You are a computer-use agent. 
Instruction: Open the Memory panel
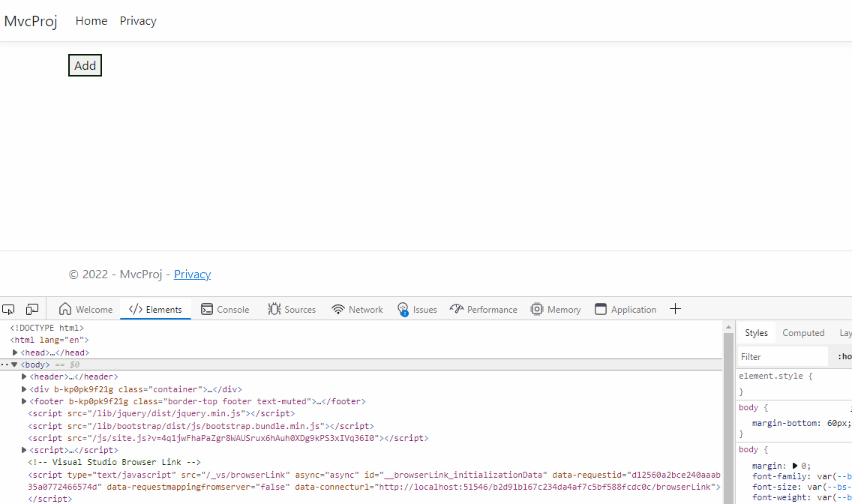tap(556, 309)
